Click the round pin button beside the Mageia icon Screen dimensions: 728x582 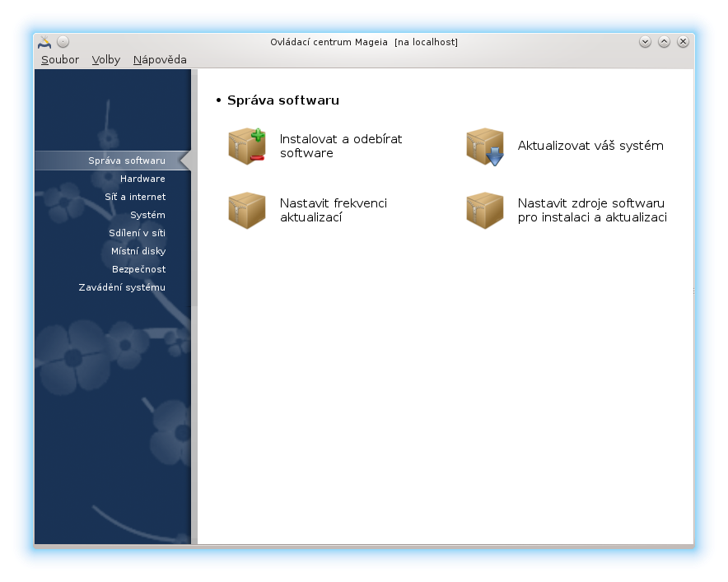click(63, 42)
